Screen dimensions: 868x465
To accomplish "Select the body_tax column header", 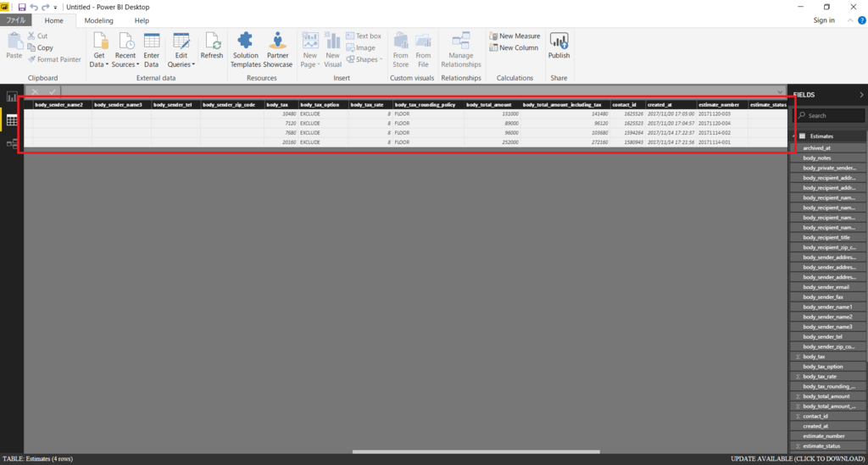I will (x=281, y=104).
